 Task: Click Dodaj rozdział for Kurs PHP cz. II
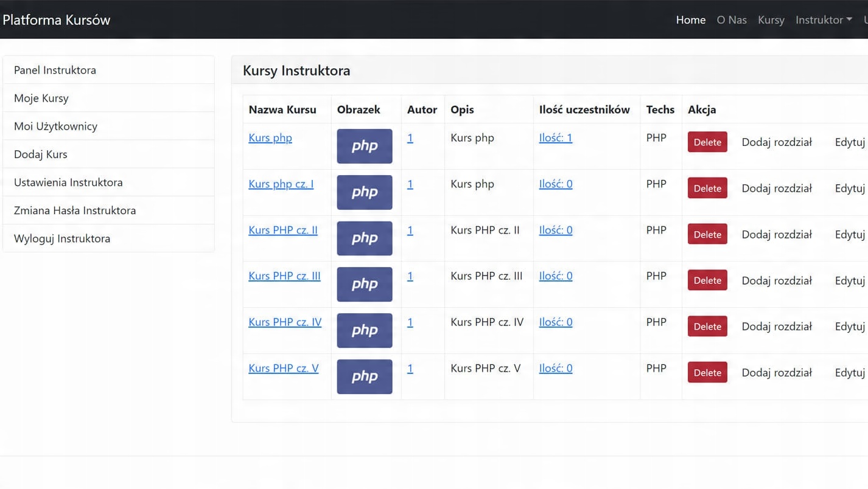pyautogui.click(x=776, y=234)
